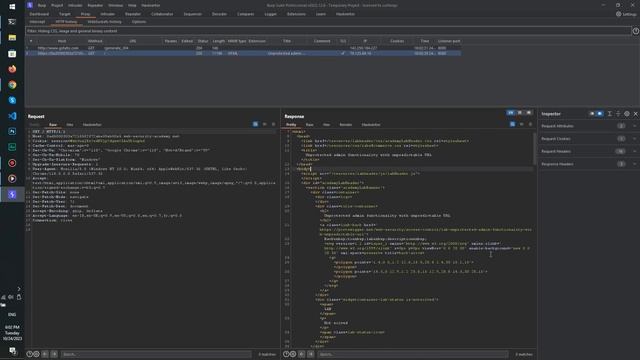Select the Hex tab in Request

70,124
